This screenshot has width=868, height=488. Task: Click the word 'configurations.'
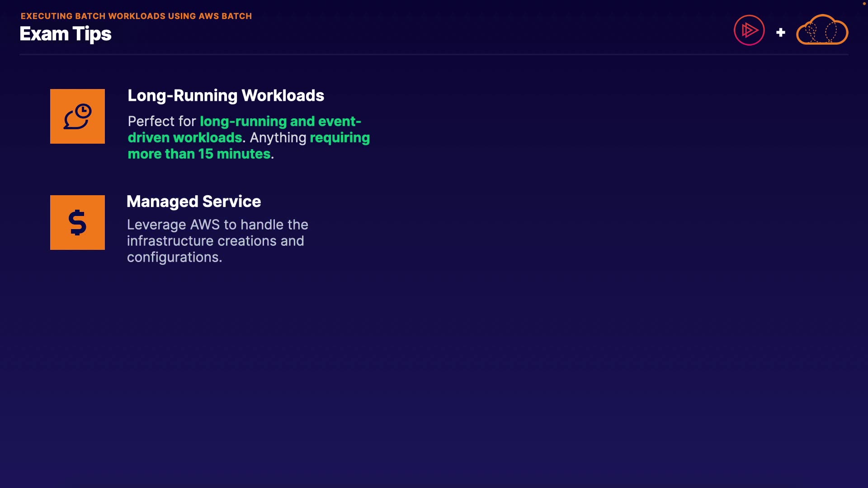coord(174,258)
